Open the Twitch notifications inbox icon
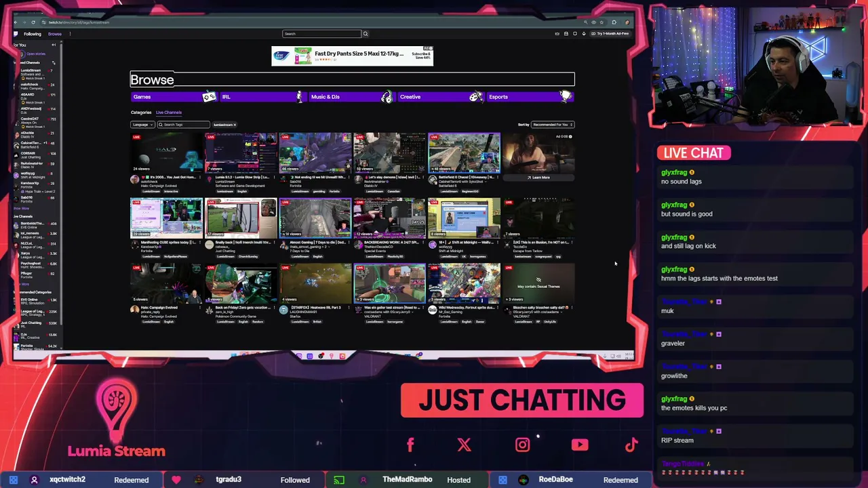 (566, 34)
